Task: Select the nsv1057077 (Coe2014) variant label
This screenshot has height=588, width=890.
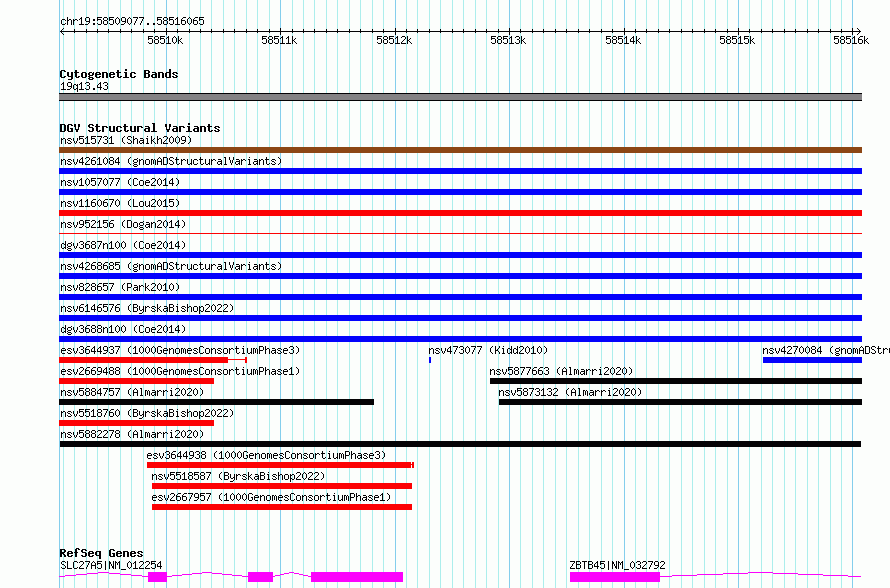Action: 120,182
